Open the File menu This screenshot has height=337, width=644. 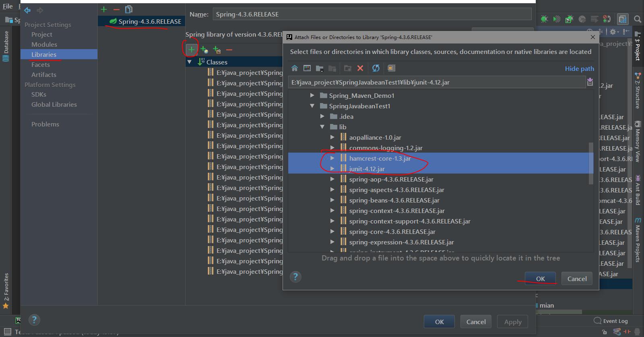tap(8, 6)
